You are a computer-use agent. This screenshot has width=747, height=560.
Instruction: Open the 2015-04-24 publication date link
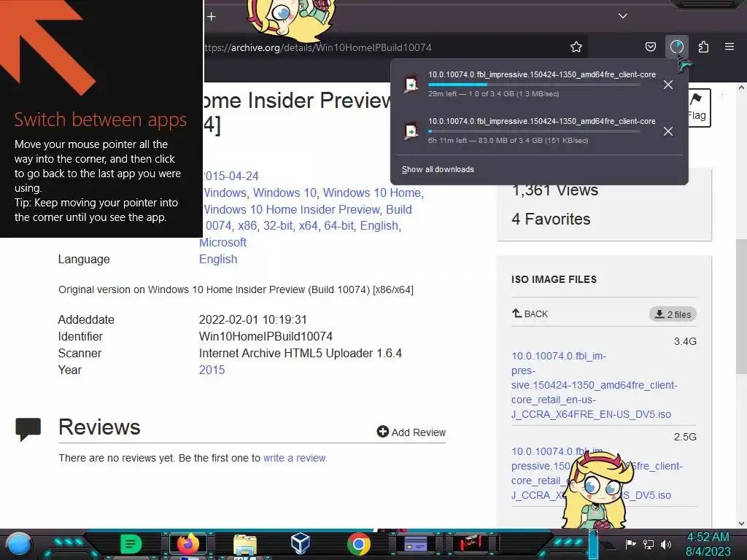click(x=231, y=176)
